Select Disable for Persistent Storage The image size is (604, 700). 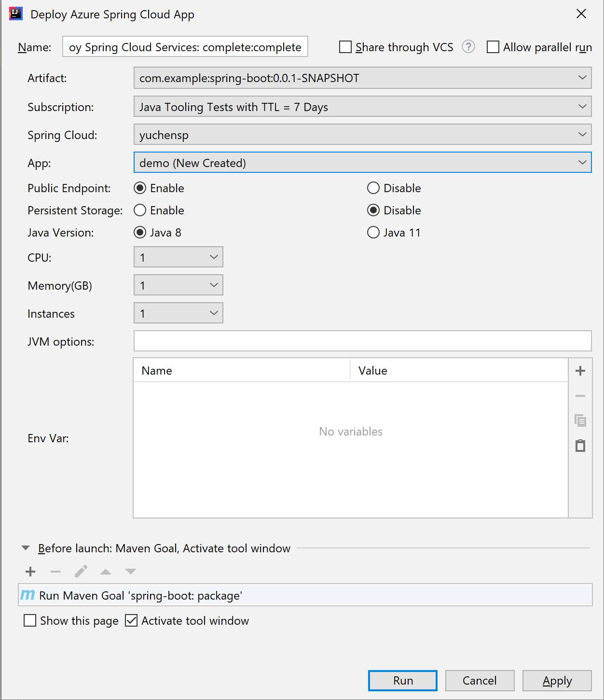pyautogui.click(x=373, y=210)
